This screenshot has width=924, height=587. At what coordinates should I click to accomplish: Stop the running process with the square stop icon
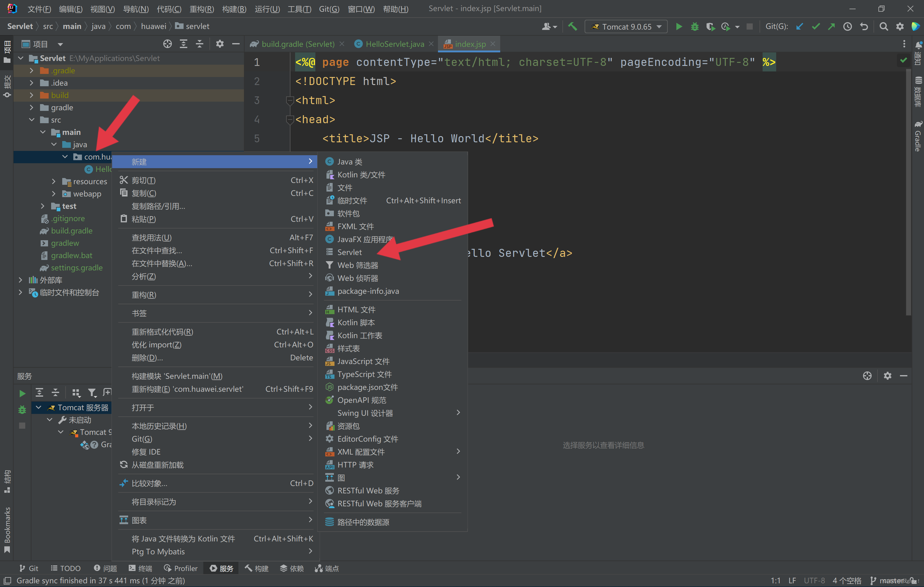point(749,26)
